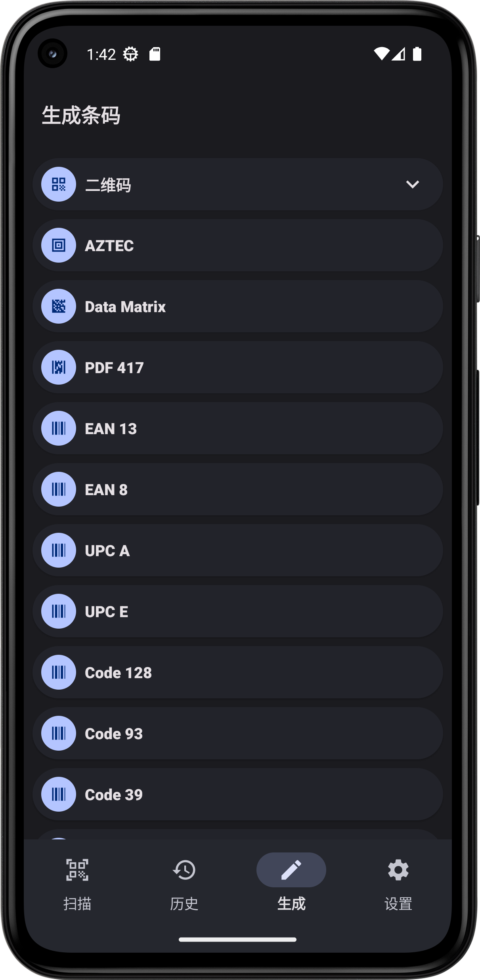Viewport: 480px width, 980px height.
Task: Tap the scan QR icon in bottom bar
Action: [77, 870]
